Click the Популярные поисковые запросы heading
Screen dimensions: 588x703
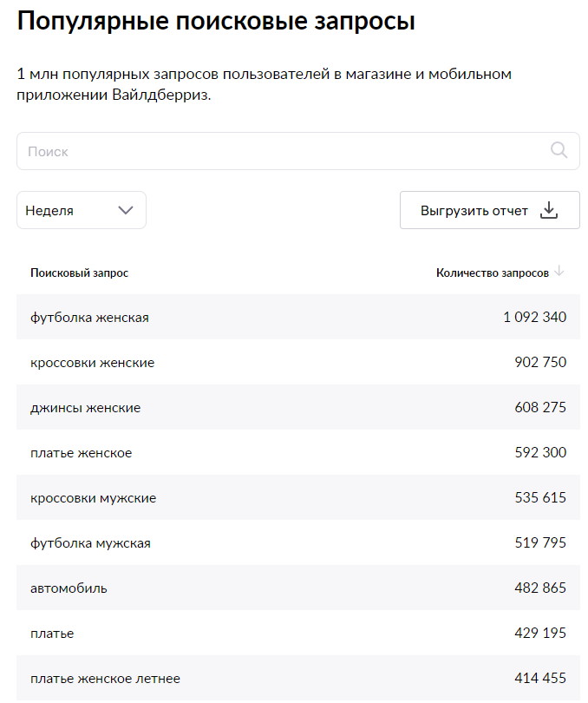[216, 22]
